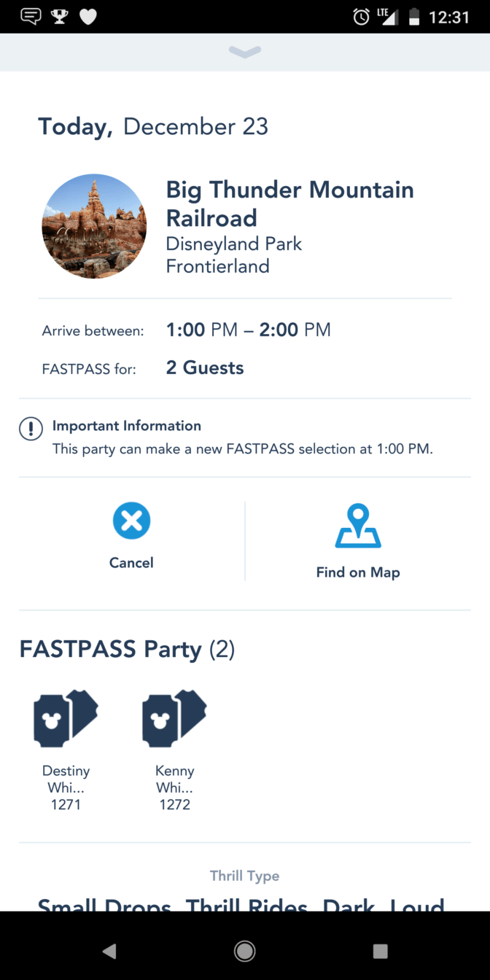Viewport: 490px width, 980px height.
Task: Tap the Cancel label
Action: point(131,563)
